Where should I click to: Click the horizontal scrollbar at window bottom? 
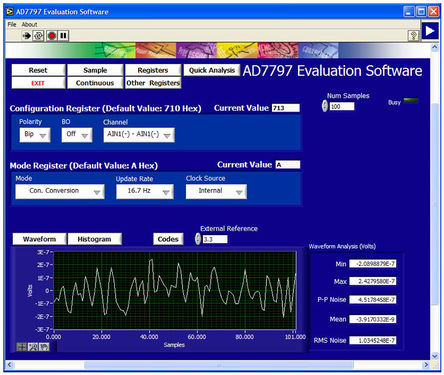(x=219, y=365)
